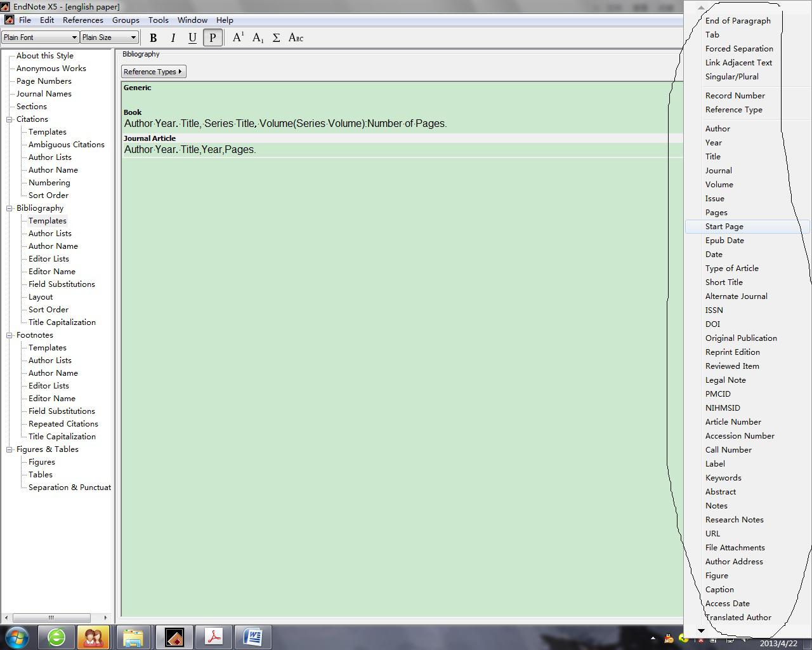Apply Subscript with the A₁ icon
Image resolution: width=812 pixels, height=650 pixels.
click(258, 37)
